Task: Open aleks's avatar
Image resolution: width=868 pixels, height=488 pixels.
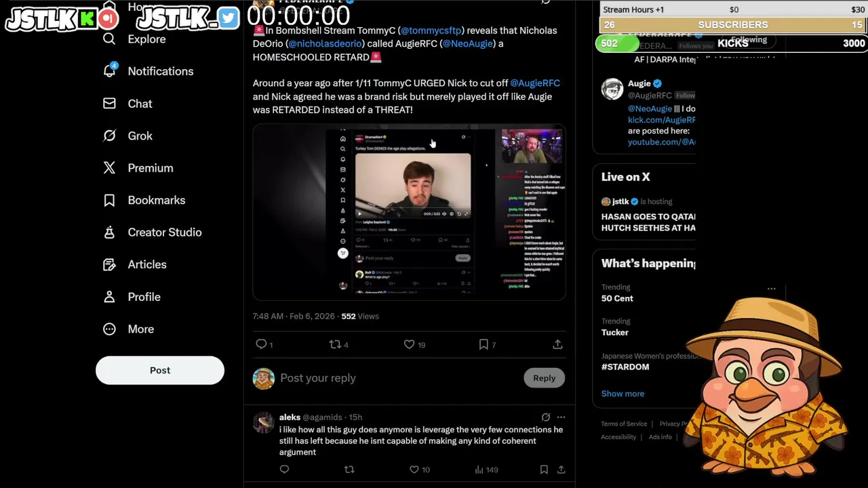Action: (x=263, y=423)
